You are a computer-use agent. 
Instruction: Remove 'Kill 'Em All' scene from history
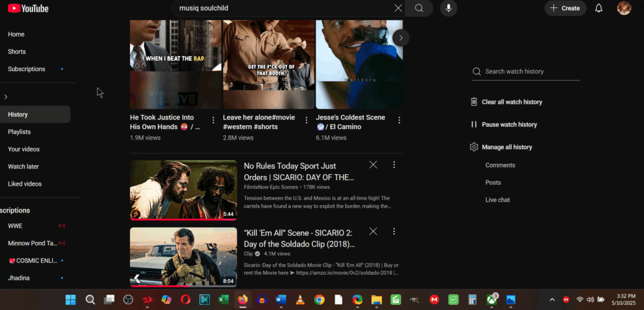click(373, 231)
